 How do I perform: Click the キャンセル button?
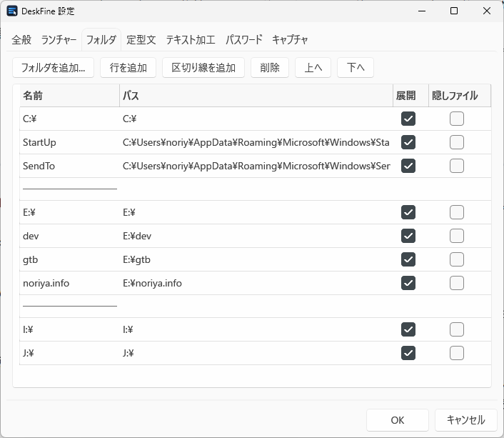click(x=465, y=420)
